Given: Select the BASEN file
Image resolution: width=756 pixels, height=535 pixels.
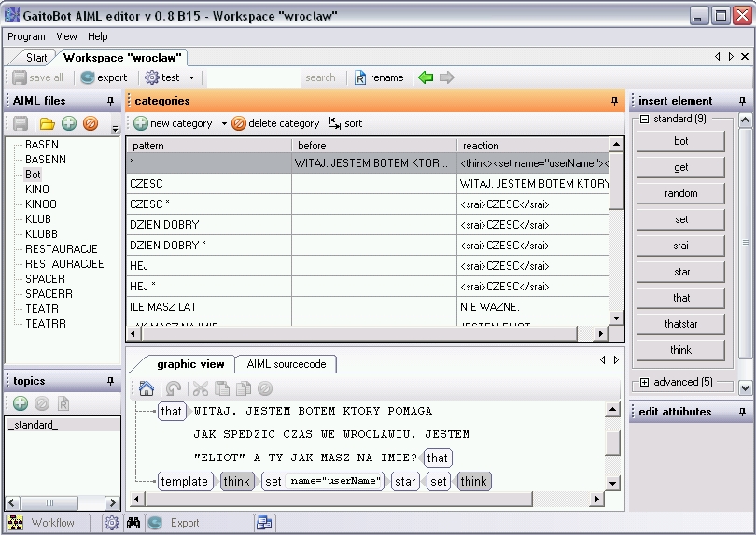Looking at the screenshot, I should [x=42, y=144].
